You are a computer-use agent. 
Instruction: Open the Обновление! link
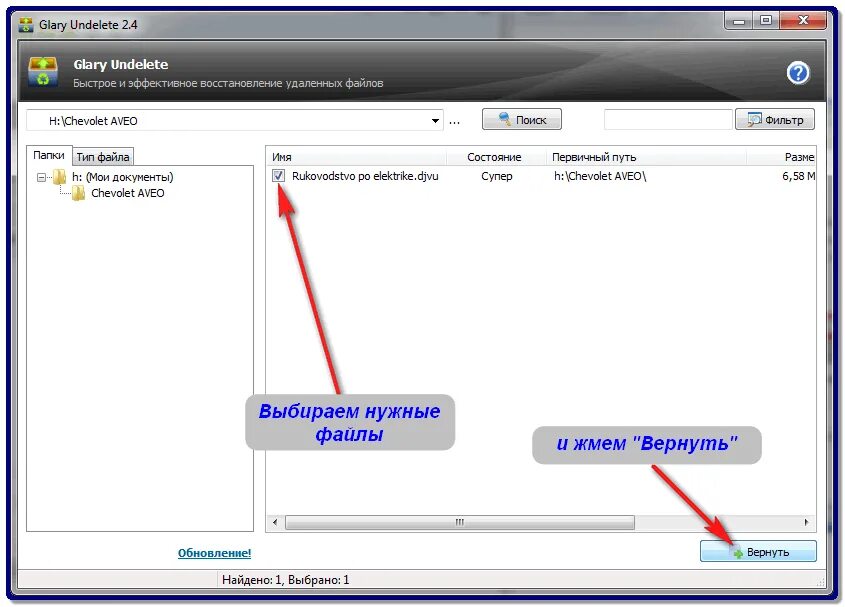point(214,553)
